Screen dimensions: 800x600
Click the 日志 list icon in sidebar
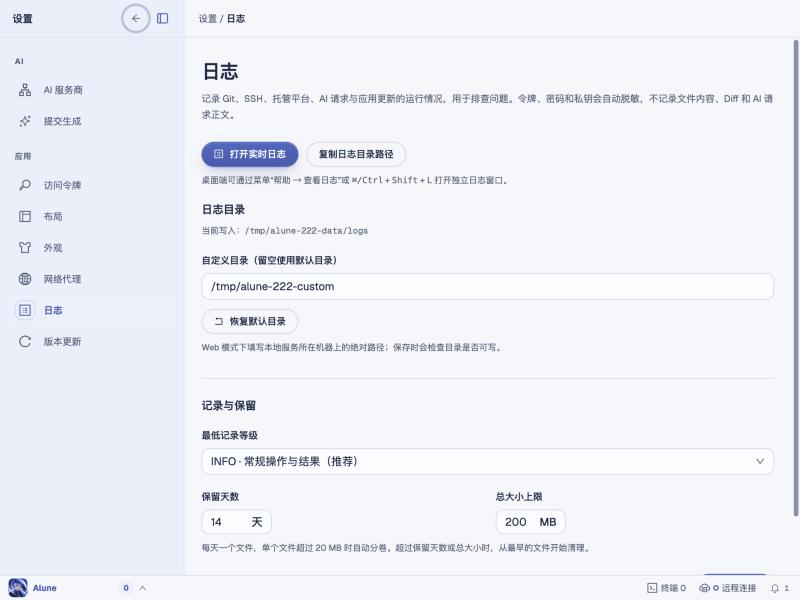(24, 310)
